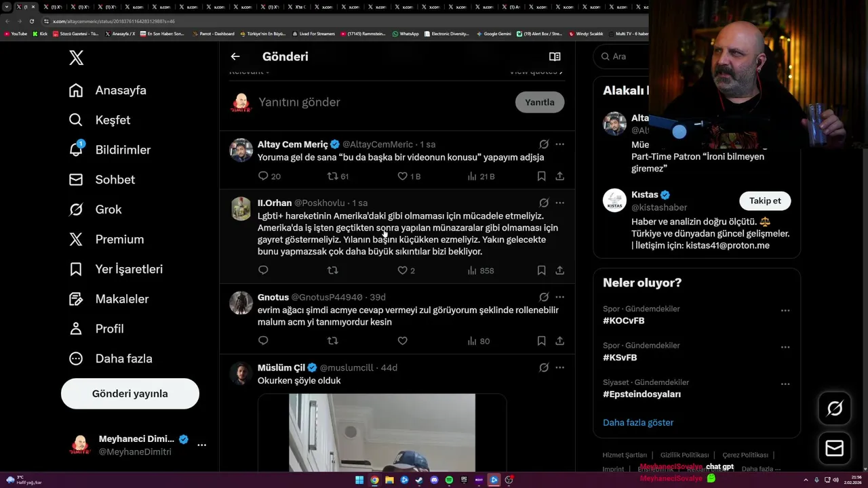
Task: Open Windows Start menu
Action: pyautogui.click(x=359, y=480)
